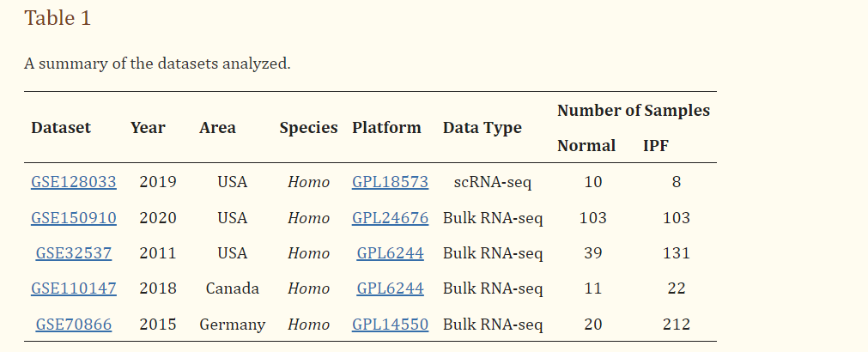868x352 pixels.
Task: Follow the GPL14550 platform link
Action: pyautogui.click(x=391, y=324)
